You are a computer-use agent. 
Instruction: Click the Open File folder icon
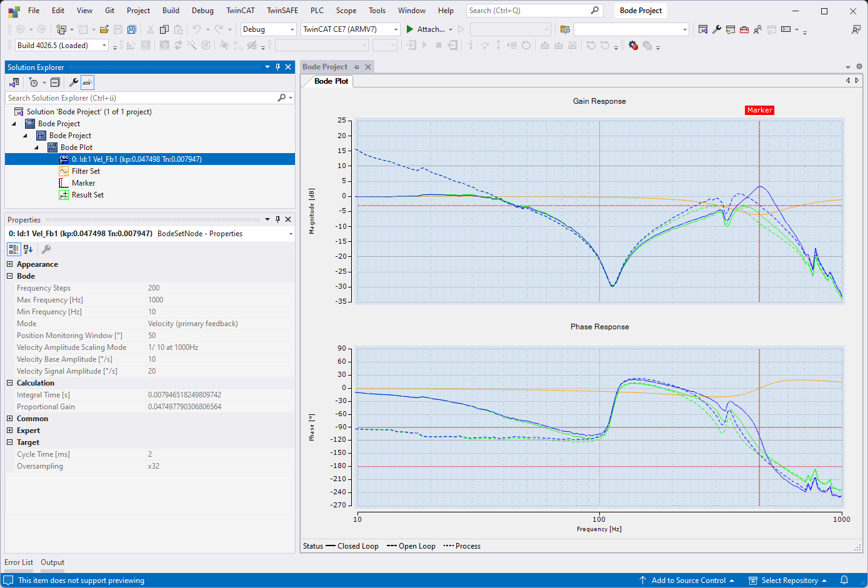pyautogui.click(x=104, y=29)
